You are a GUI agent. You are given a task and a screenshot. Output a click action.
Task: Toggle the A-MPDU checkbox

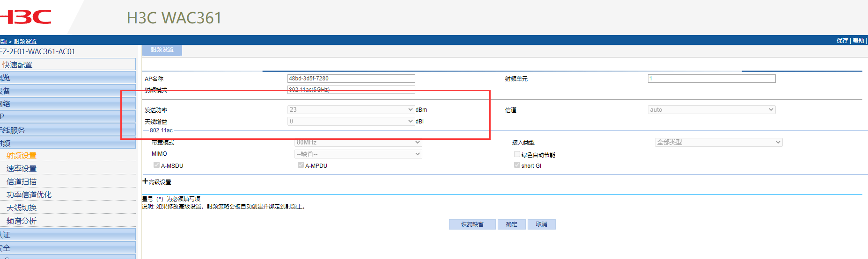click(301, 165)
